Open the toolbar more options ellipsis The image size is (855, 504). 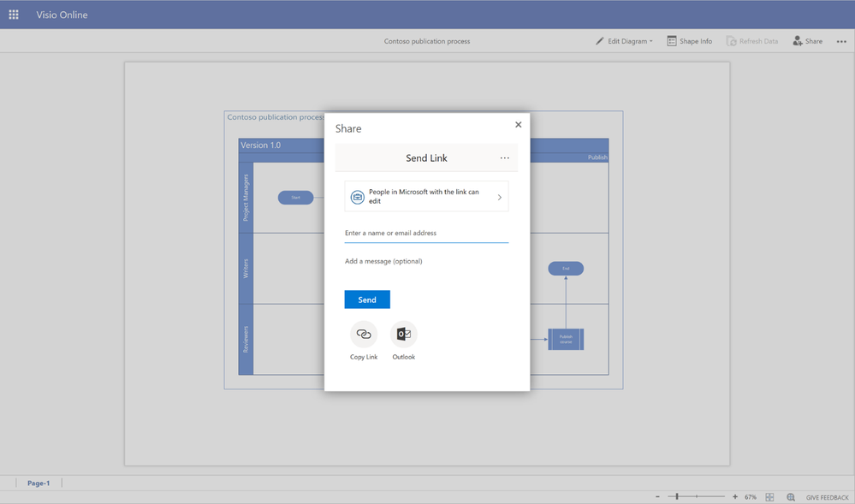point(841,41)
